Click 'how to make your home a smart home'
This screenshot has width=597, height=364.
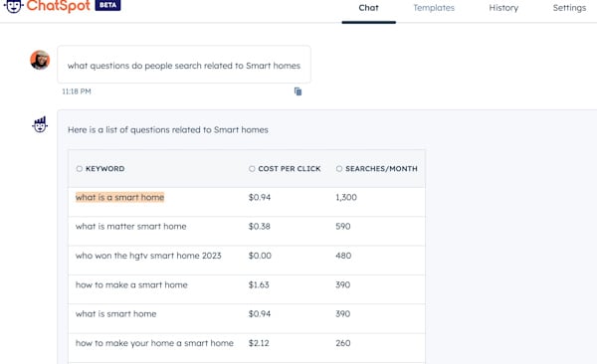(154, 343)
